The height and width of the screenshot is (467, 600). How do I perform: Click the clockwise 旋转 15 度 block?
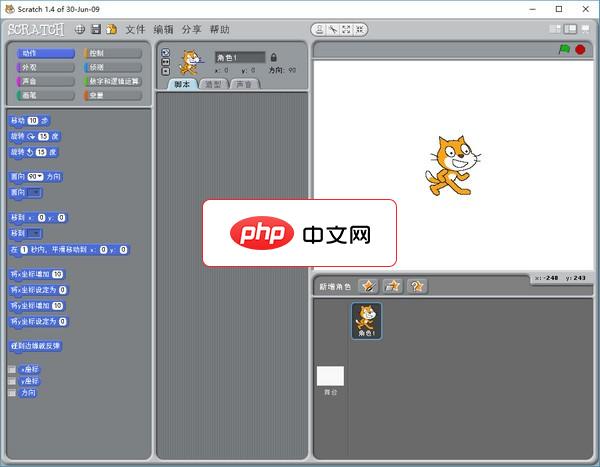coord(35,137)
